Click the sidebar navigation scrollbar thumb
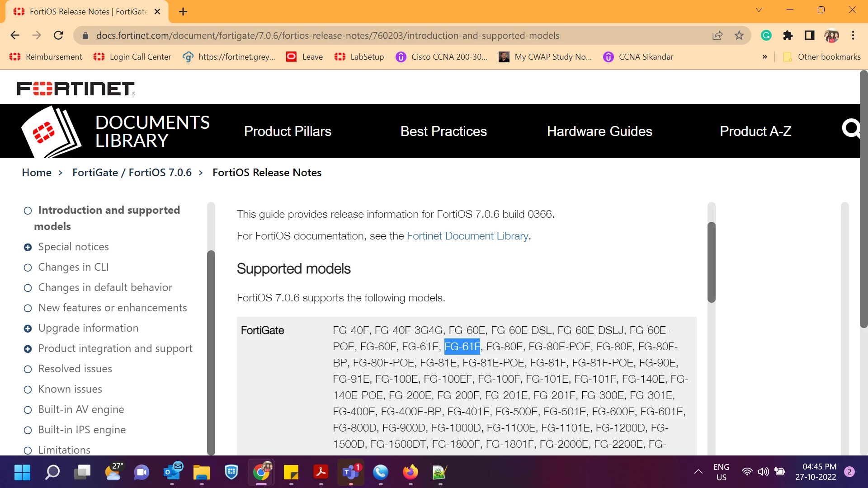The image size is (868, 488). coord(211,352)
